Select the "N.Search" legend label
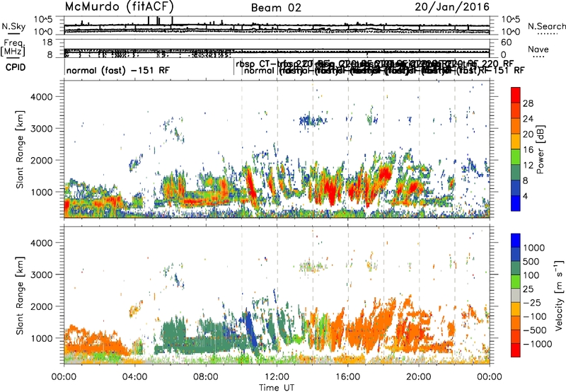The width and height of the screenshot is (566, 392). point(546,26)
